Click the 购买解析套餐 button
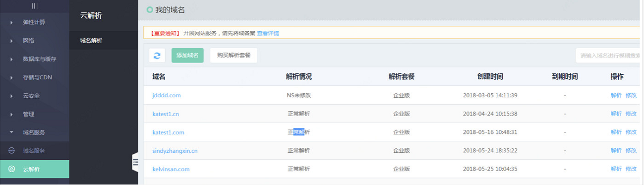 [x=234, y=56]
